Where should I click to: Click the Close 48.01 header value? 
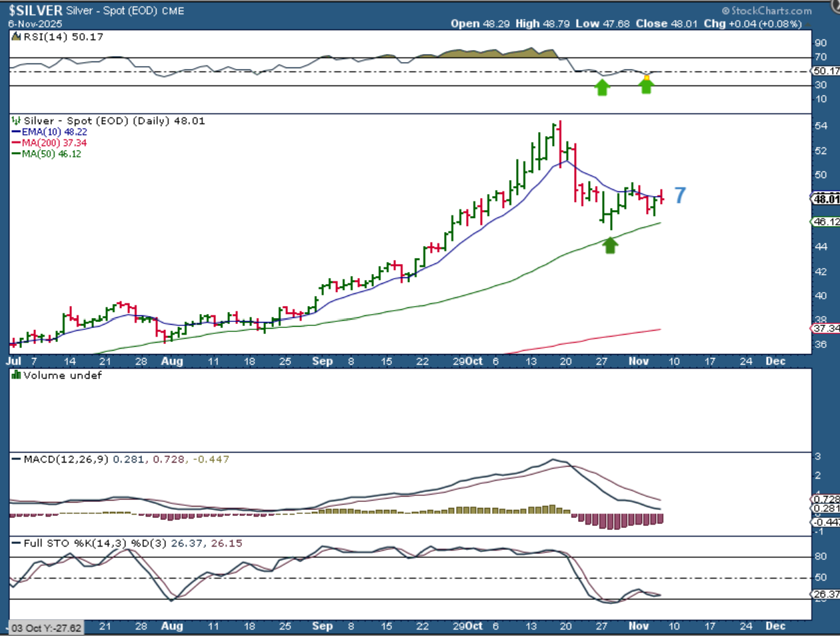(667, 23)
